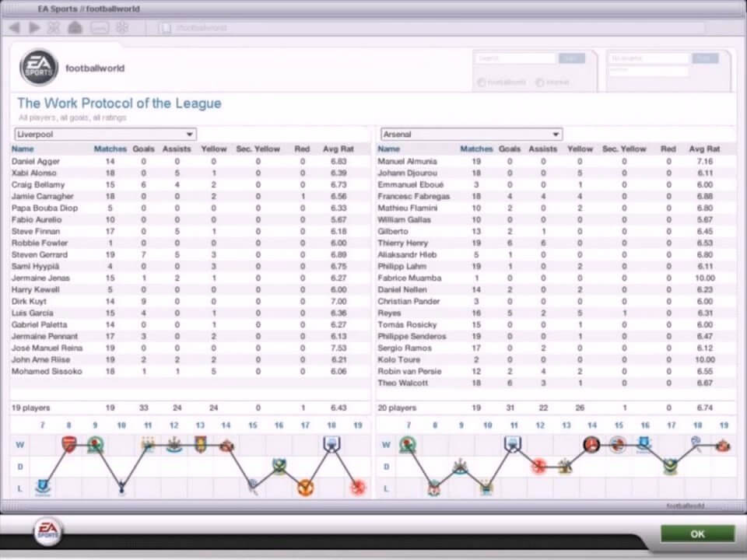Click the page icon in address bar
The height and width of the screenshot is (560, 747).
point(164,29)
